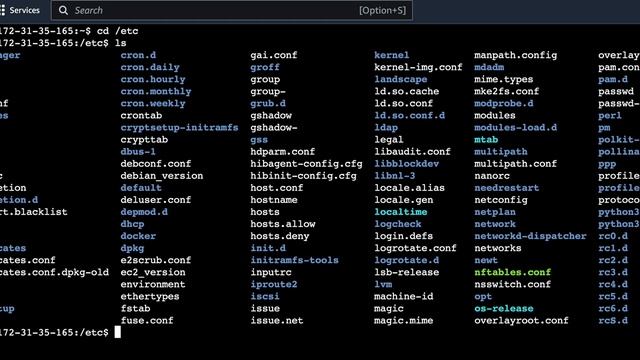Click 'cron.monthly' directory name
Viewport: 640px width, 360px height.
pos(156,91)
